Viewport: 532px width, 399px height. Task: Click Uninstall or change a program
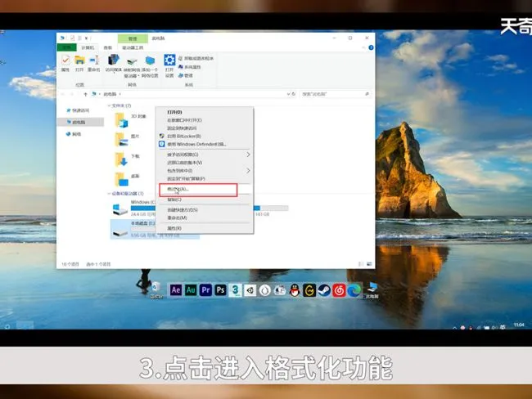point(196,58)
